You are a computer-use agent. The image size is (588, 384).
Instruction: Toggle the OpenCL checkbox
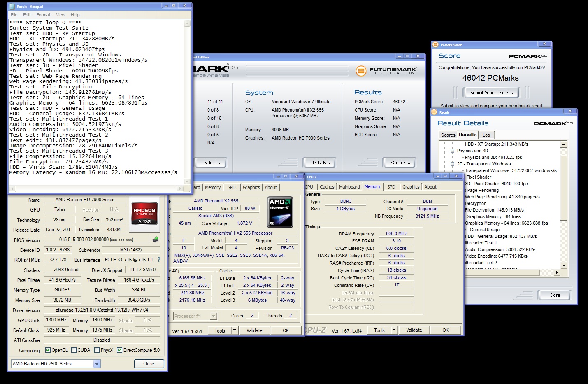(x=48, y=350)
